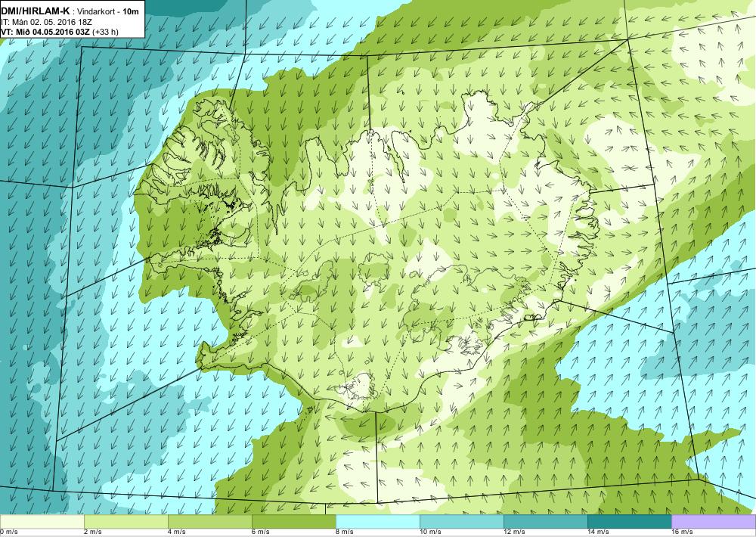Click the '8 m/s' legend label
Screen dimensions: 756x537
pyautogui.click(x=345, y=532)
